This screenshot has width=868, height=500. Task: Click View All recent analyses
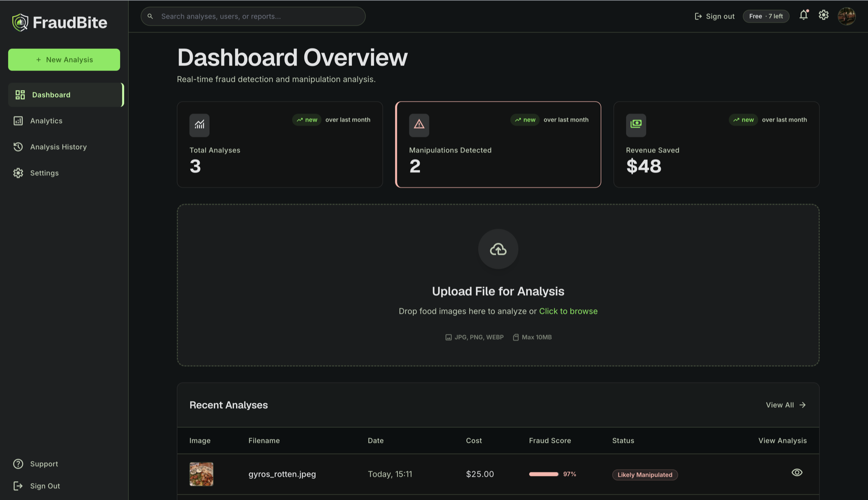click(786, 405)
